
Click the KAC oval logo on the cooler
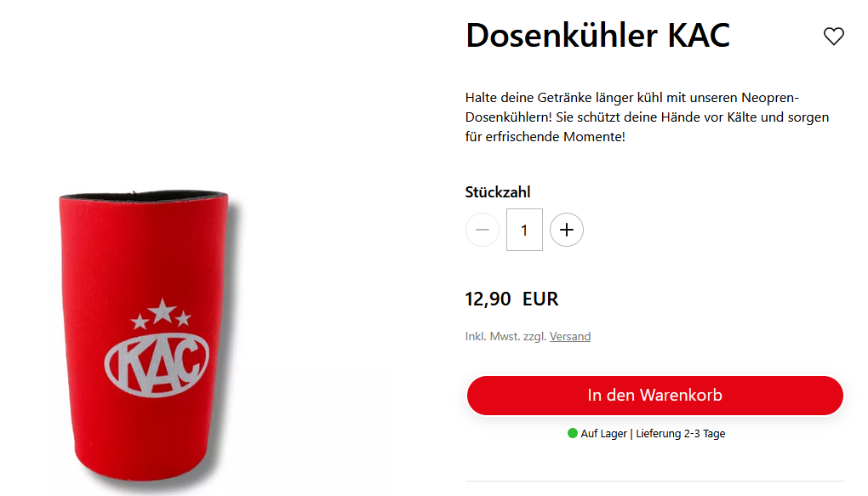click(157, 364)
